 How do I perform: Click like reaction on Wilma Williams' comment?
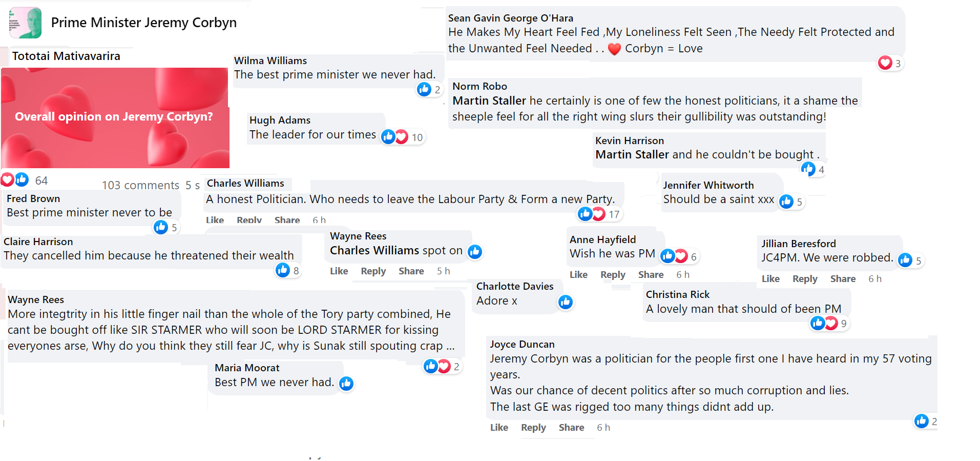point(424,89)
